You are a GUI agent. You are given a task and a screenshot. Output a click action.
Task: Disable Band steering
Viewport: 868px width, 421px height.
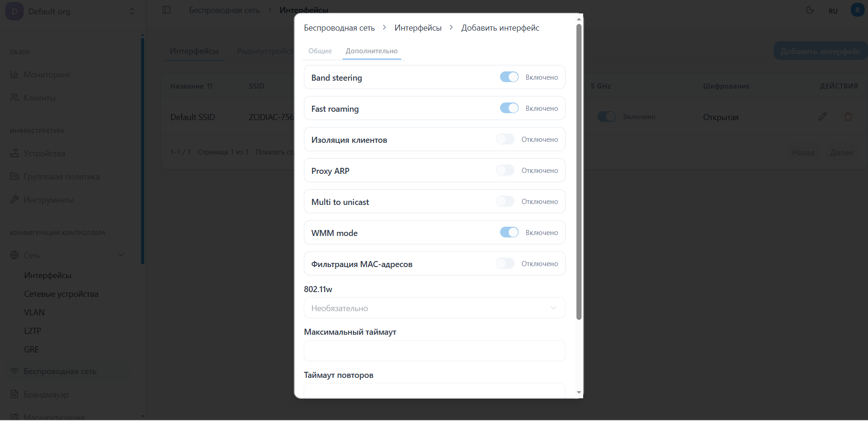click(509, 77)
